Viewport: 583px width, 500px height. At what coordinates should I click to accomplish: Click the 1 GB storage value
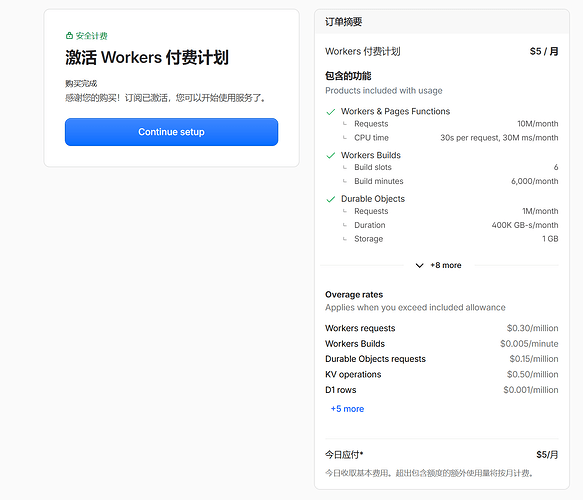coord(550,239)
